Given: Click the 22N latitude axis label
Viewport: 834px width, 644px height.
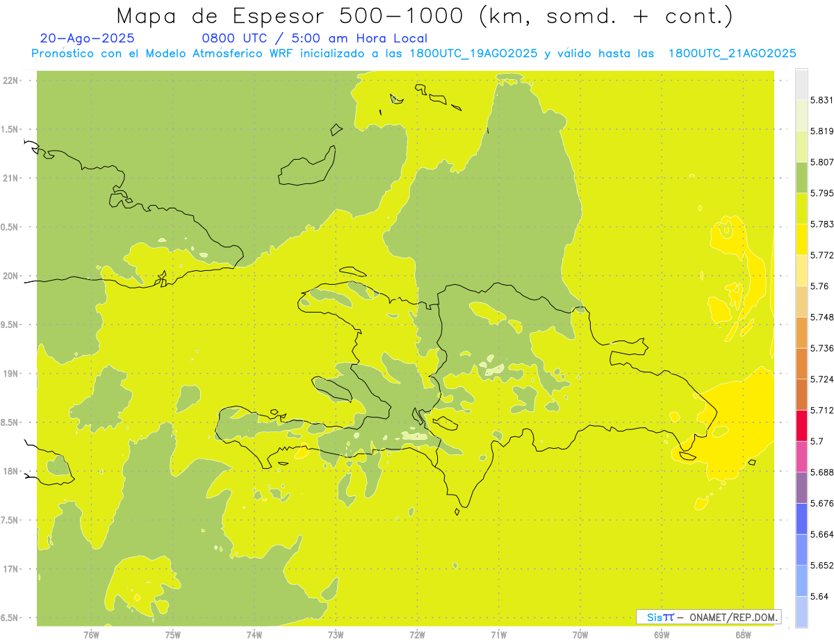Looking at the screenshot, I should [x=10, y=81].
